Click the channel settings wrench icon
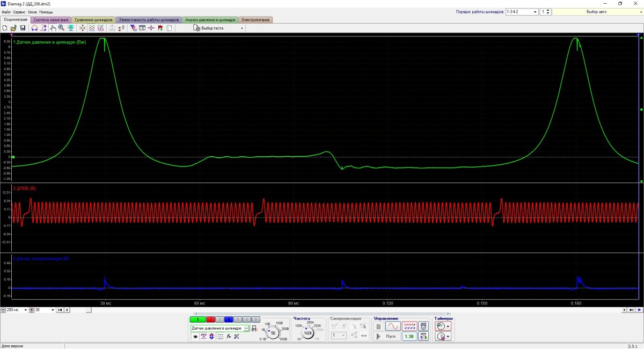Image resolution: width=644 pixels, height=349 pixels. [237, 336]
